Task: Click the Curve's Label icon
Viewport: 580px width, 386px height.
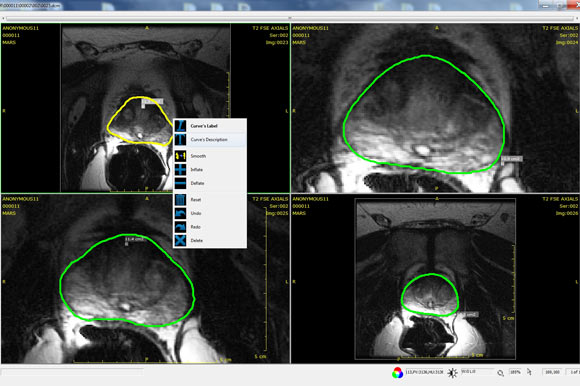Action: click(180, 126)
